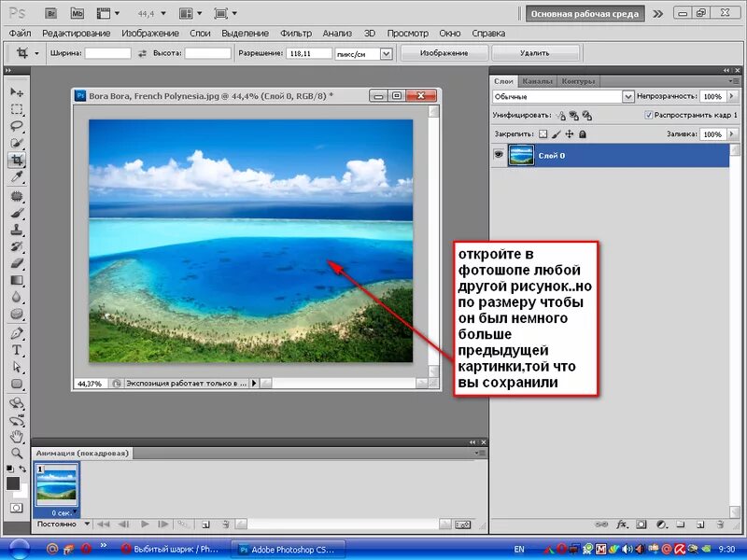The image size is (747, 560).
Task: Select the History Brush tool
Action: coord(17,246)
